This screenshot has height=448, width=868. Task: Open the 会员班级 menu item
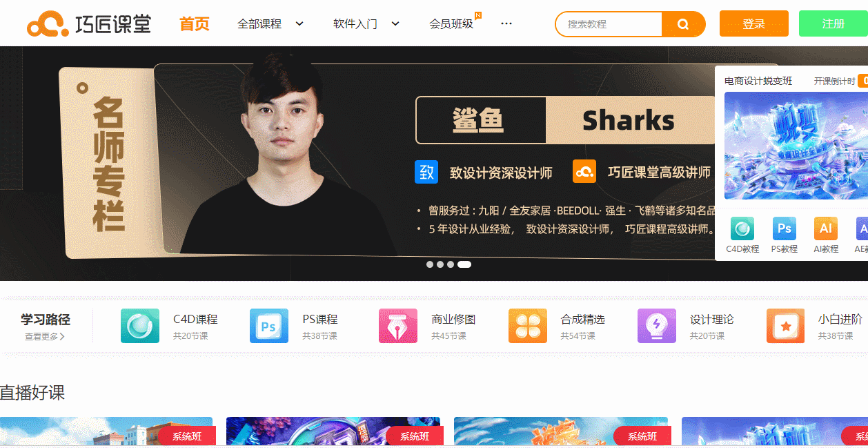click(451, 23)
